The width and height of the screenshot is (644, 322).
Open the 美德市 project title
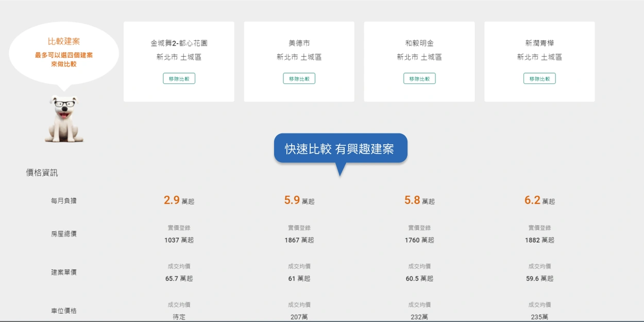299,43
